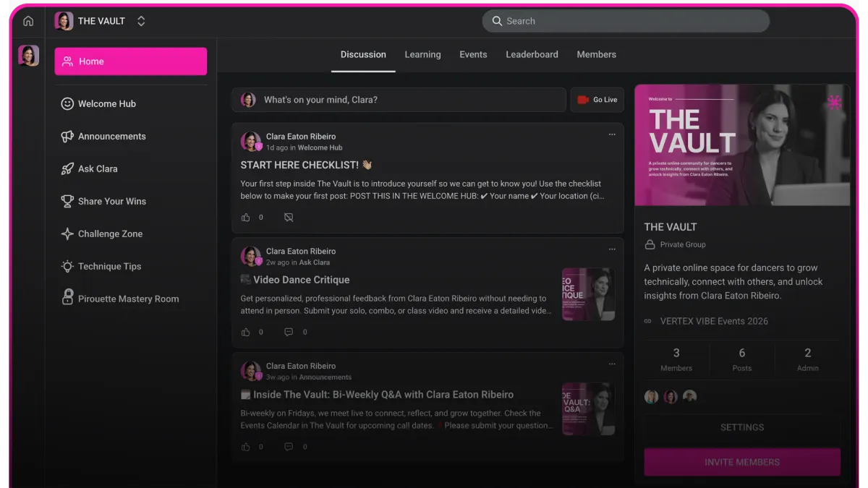Click the smiley icon next to Welcome Hub
This screenshot has height=488, width=868.
(x=67, y=103)
